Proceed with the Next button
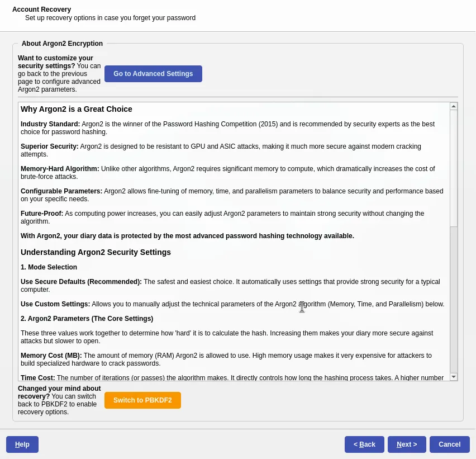The width and height of the screenshot is (476, 459). 407,444
